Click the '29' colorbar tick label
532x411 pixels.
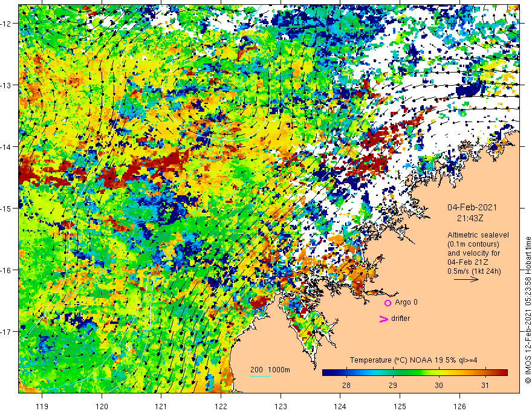tap(393, 385)
